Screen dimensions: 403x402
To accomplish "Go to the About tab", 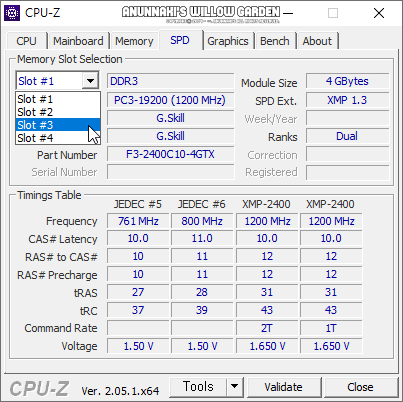I will [317, 41].
